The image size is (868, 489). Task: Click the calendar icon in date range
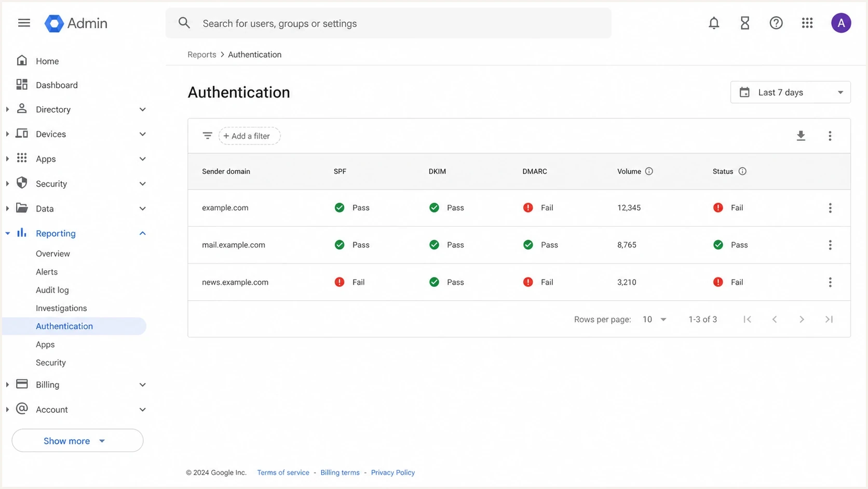tap(744, 92)
